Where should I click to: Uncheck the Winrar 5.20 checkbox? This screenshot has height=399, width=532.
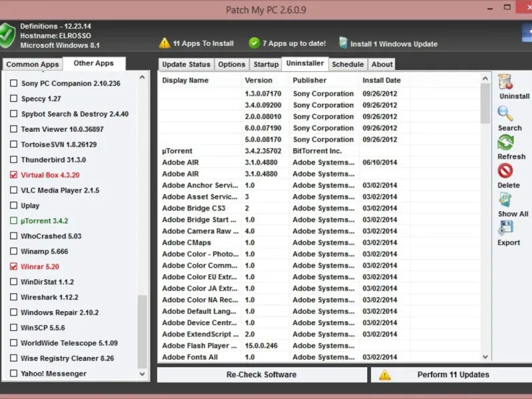tap(13, 267)
